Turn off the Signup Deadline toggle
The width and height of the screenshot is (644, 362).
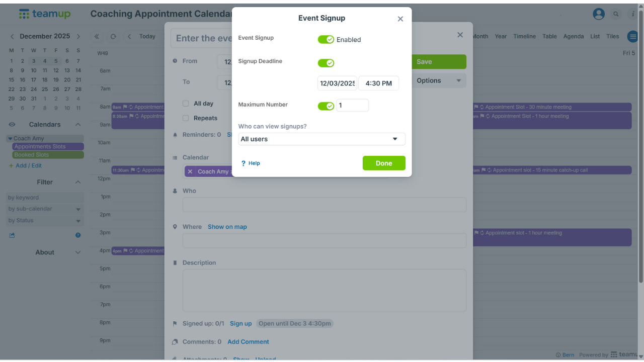point(326,63)
